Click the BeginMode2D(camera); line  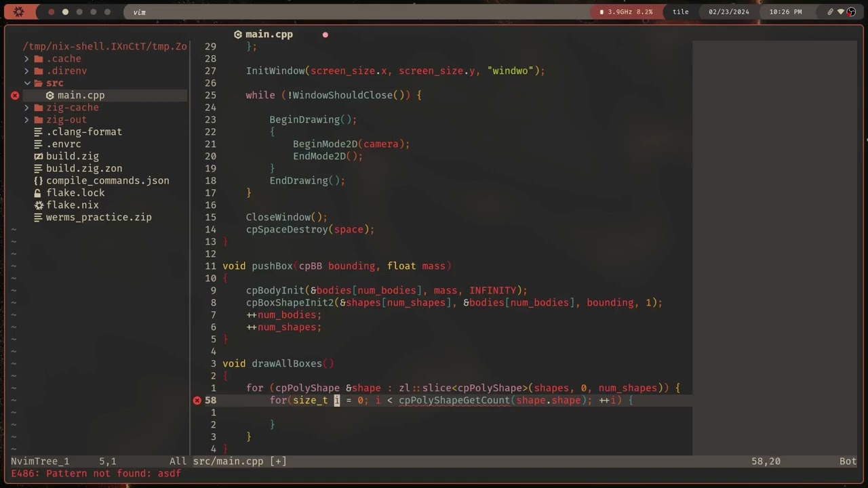point(351,144)
